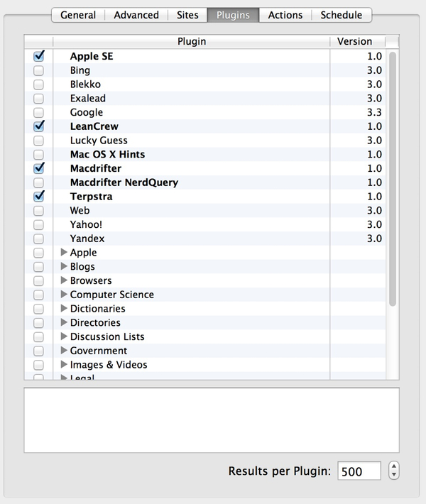Image resolution: width=426 pixels, height=504 pixels.
Task: Check the Images & Videos checkbox
Action: [38, 365]
